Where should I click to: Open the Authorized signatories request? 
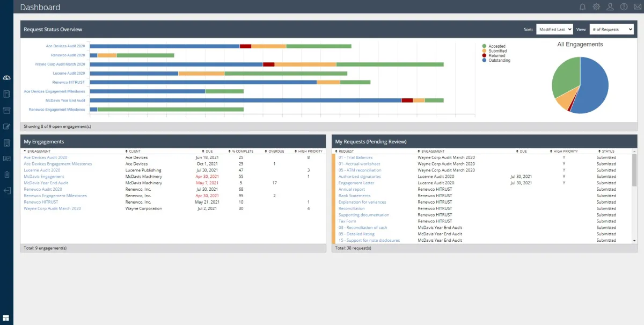pos(360,177)
